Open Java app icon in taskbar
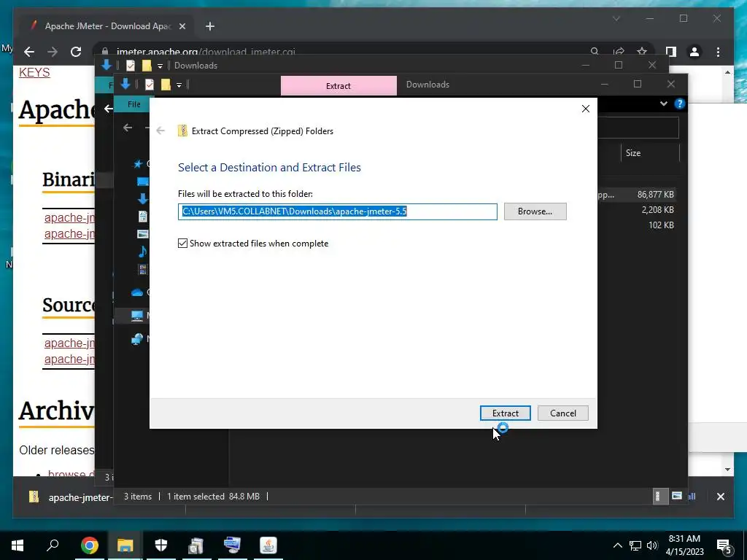The image size is (747, 560). (x=268, y=545)
